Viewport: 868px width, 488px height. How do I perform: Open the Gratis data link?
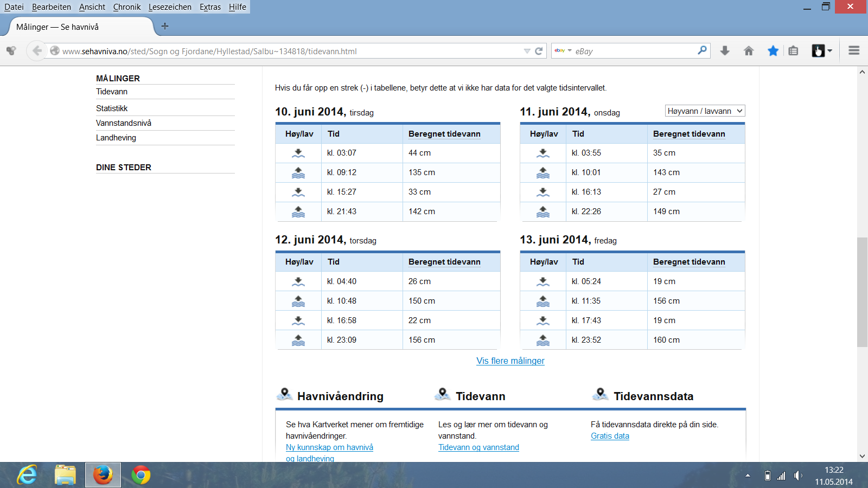pyautogui.click(x=610, y=436)
